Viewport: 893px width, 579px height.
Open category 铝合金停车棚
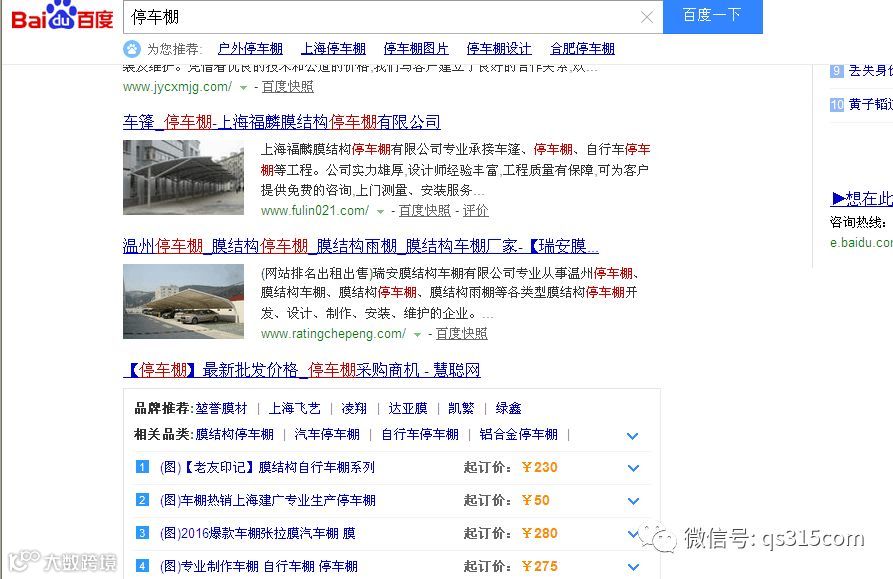click(518, 434)
